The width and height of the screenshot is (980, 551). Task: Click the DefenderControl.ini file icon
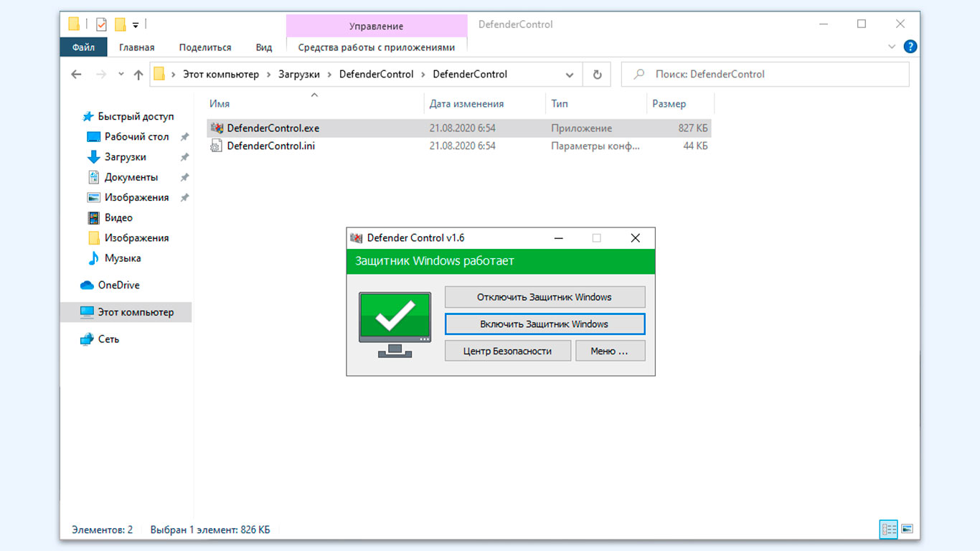click(x=217, y=146)
